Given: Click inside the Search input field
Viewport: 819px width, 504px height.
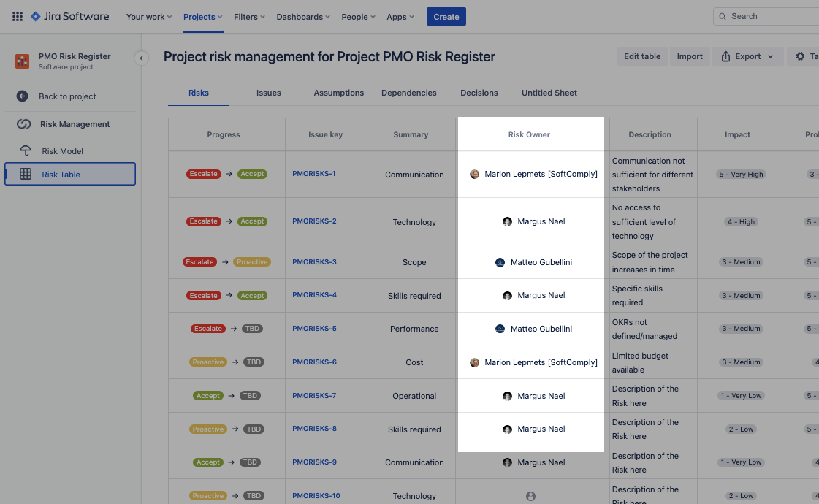Looking at the screenshot, I should click(x=767, y=15).
